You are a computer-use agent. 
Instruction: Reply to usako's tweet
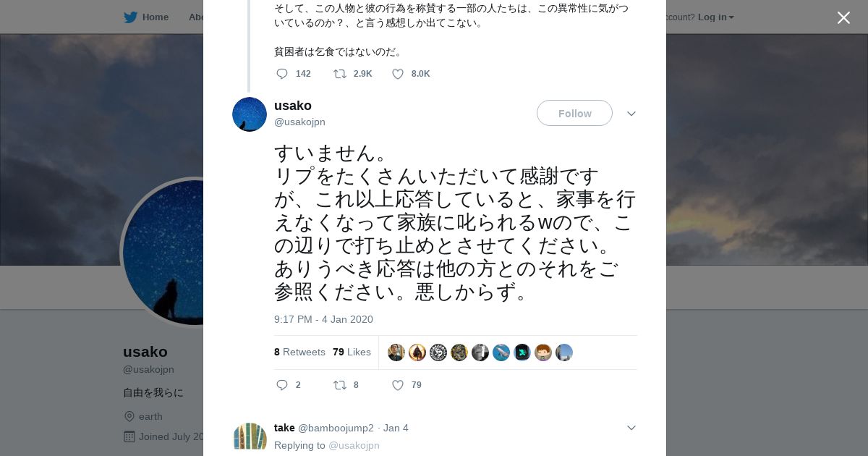coord(282,385)
